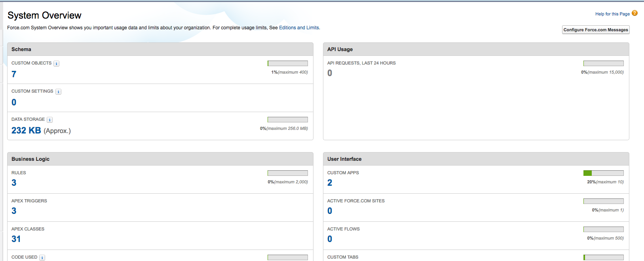Open the Apex Triggers count number

point(14,211)
